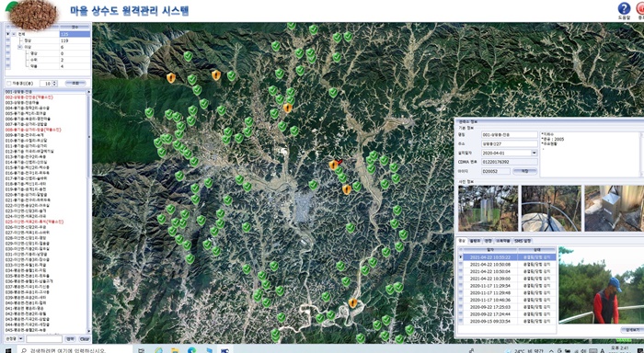
Task: Click the camera image of man in cap
Action: [602, 284]
